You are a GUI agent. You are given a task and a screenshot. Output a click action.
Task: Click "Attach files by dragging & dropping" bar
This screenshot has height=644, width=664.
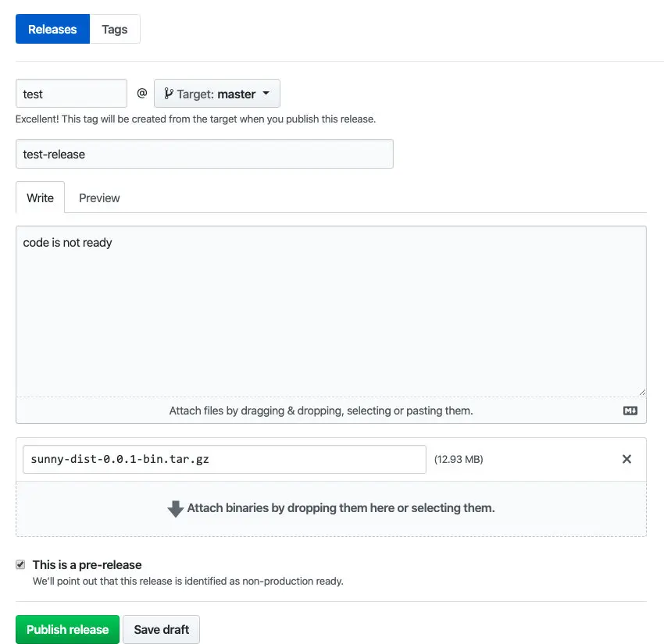click(320, 411)
